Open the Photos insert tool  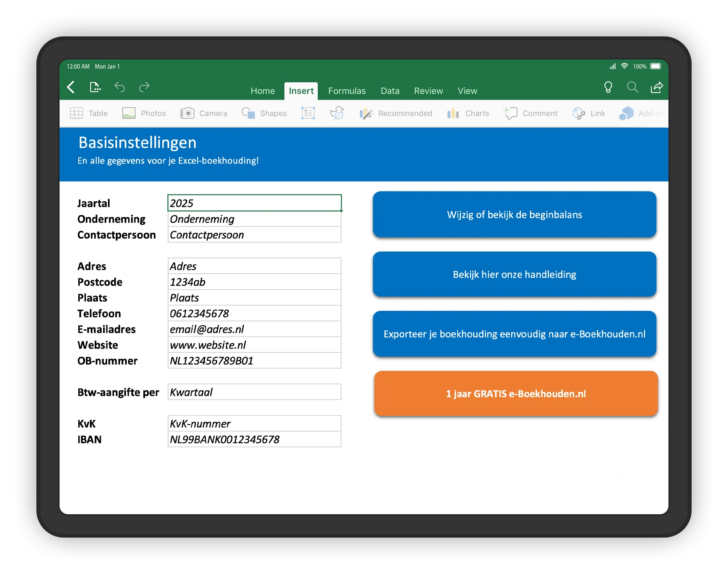point(144,113)
